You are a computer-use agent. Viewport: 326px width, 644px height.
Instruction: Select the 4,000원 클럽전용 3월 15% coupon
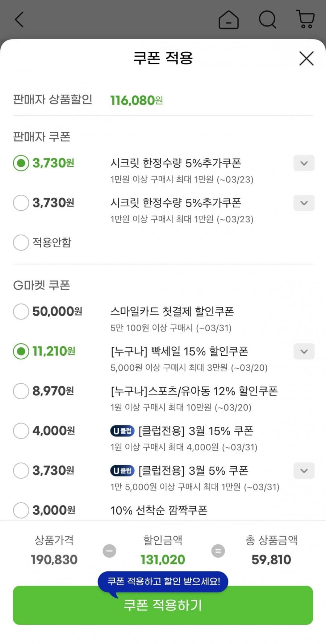click(21, 431)
